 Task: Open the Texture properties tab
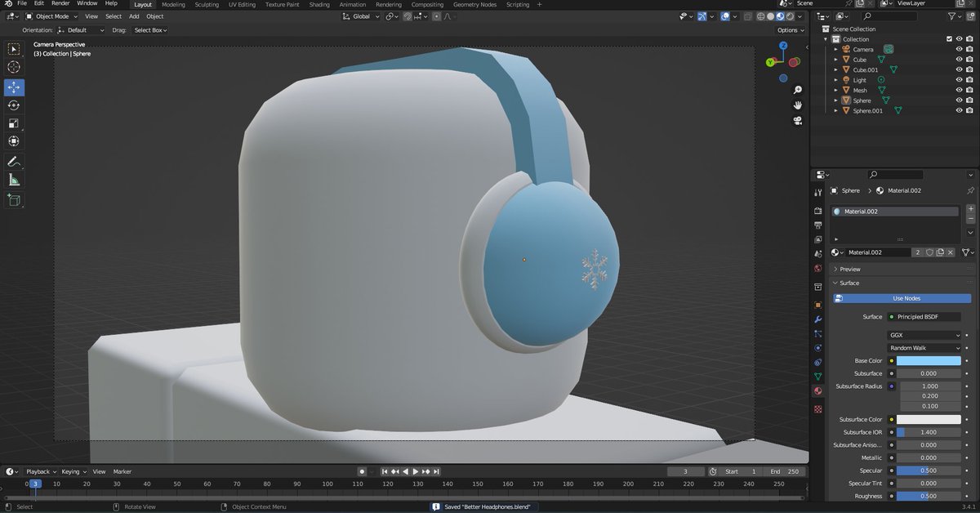pyautogui.click(x=818, y=408)
